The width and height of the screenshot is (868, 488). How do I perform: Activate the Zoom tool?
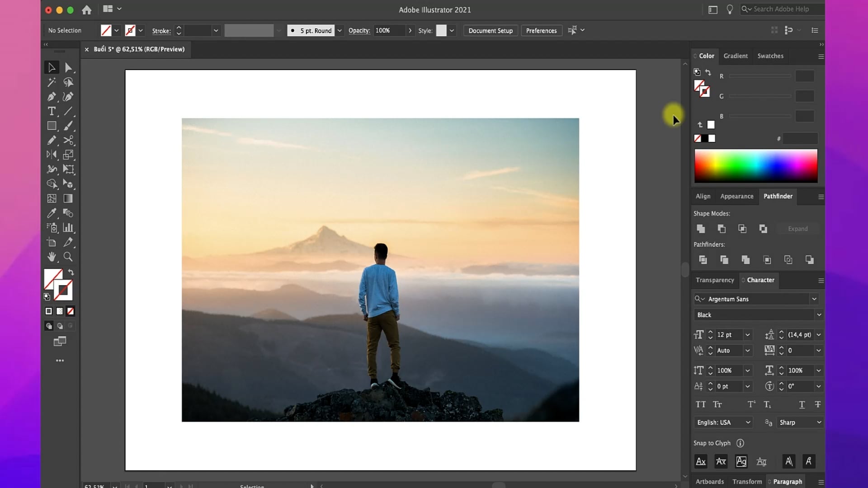[x=68, y=257]
